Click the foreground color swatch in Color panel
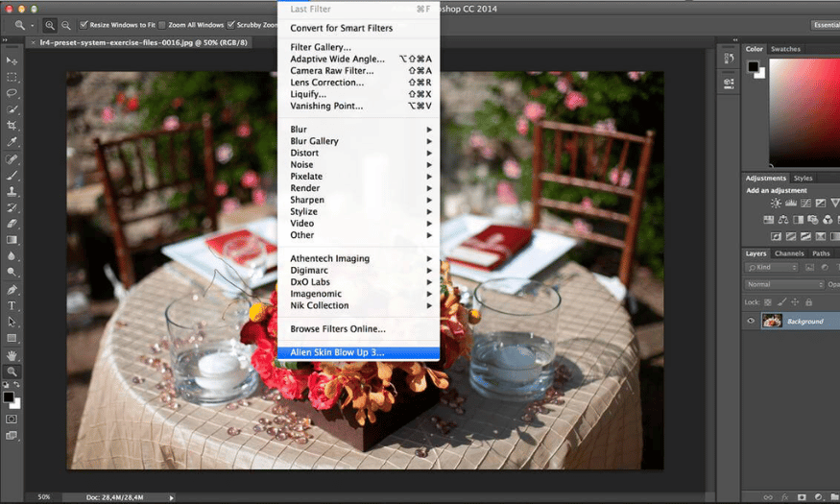This screenshot has height=504, width=840. coord(754,66)
